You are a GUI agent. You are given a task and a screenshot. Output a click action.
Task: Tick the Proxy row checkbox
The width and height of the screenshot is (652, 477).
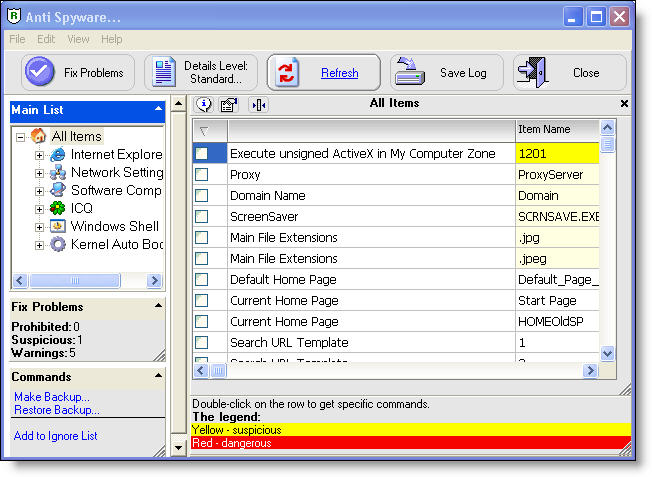click(202, 175)
